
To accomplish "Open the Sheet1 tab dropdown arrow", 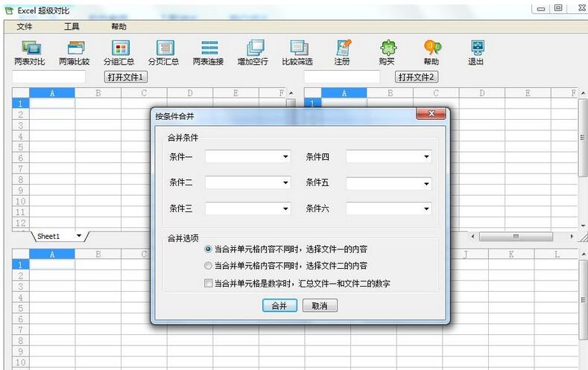I will point(79,236).
